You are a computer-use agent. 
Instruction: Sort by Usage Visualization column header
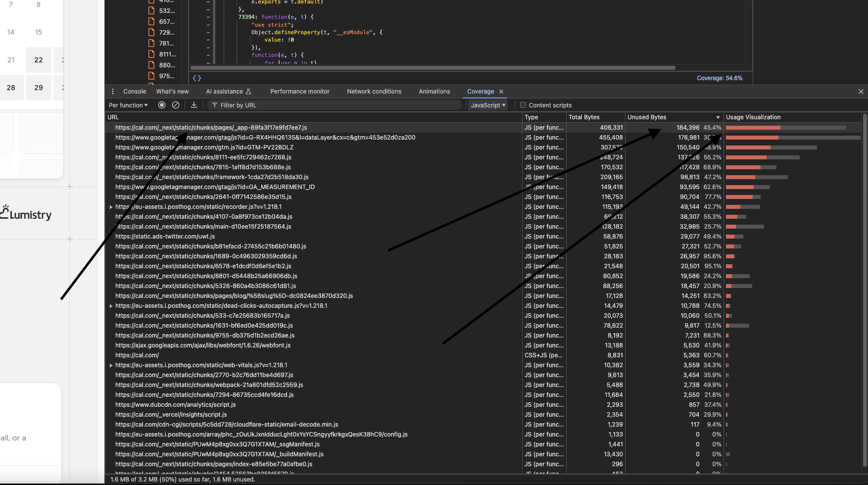point(793,117)
